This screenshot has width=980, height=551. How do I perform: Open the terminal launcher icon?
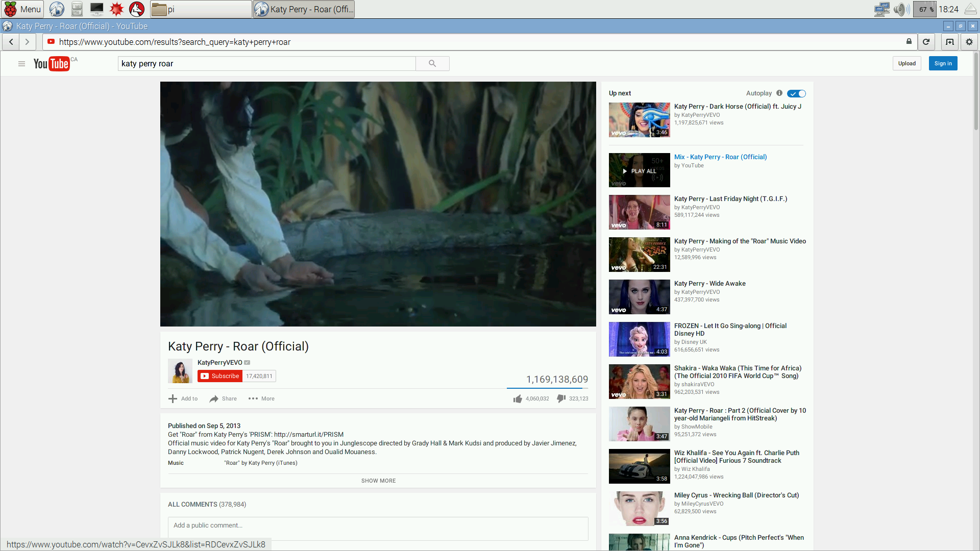(x=96, y=9)
